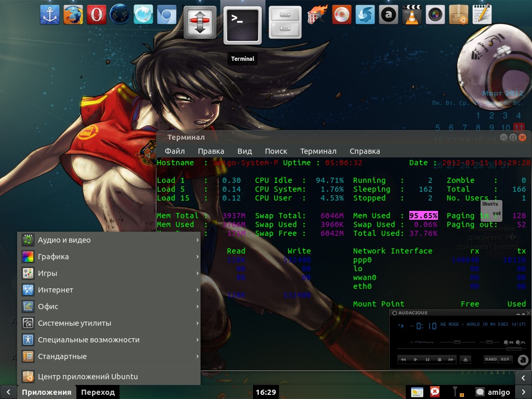Stop playback in Audacious
Viewport: 532px width, 399px height.
[440, 360]
